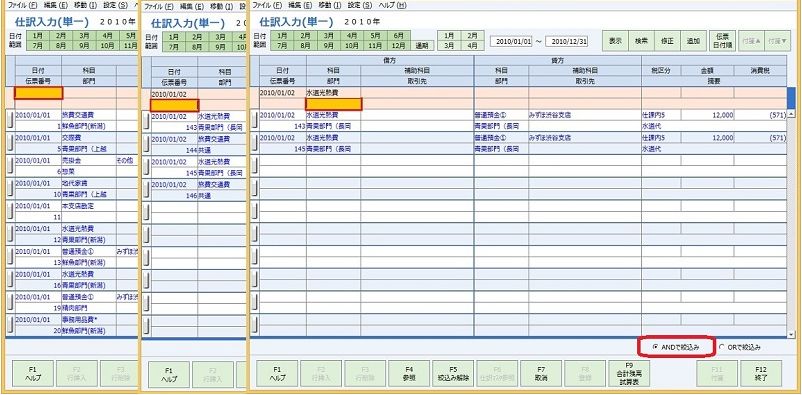Open 編集(E) menu in middle window
Viewport: 802px width, 395px height.
(192, 7)
